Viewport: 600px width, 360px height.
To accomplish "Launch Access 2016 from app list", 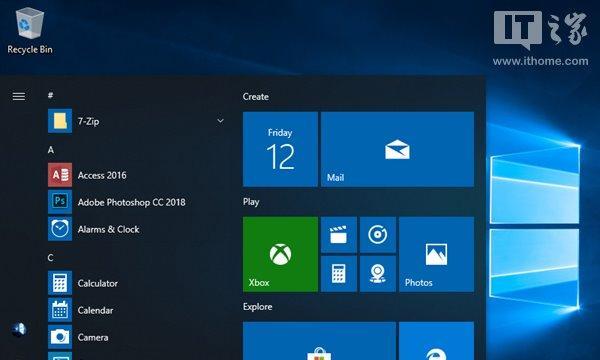I will 138,175.
